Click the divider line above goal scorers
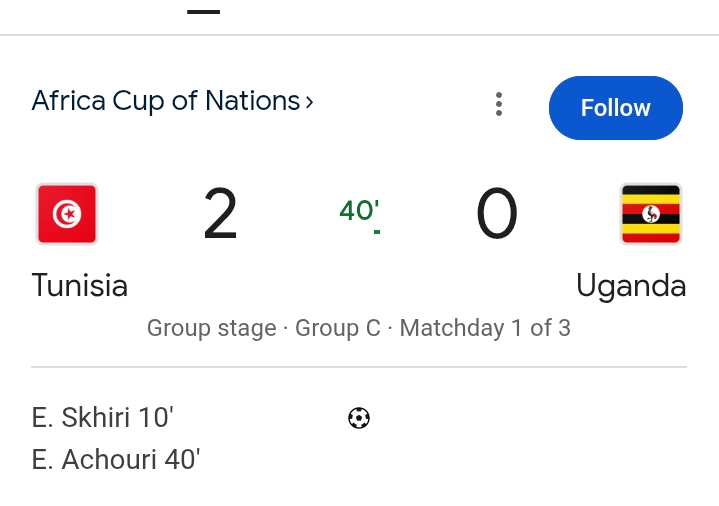This screenshot has width=719, height=506. tap(359, 367)
